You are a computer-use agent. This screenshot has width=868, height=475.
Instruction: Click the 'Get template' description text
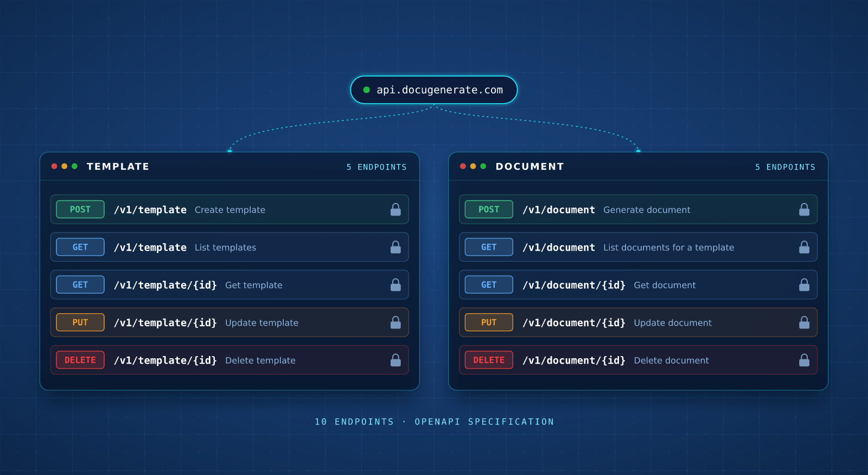[x=254, y=285]
